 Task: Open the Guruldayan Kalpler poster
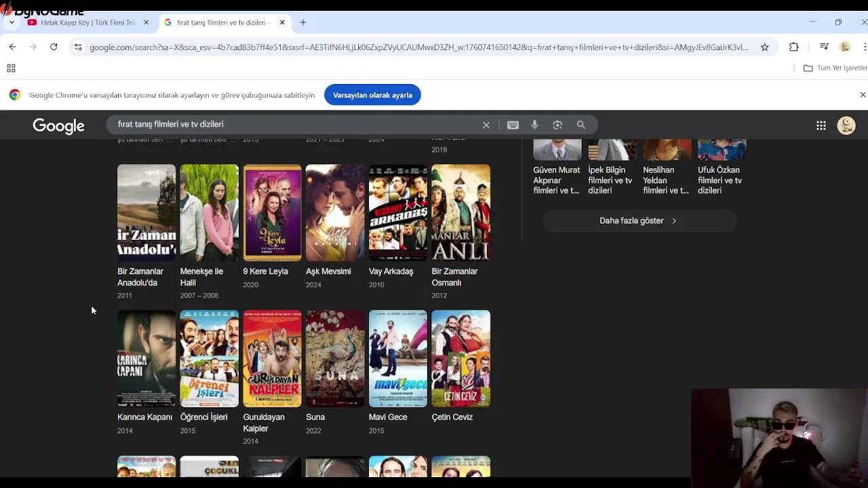click(273, 359)
